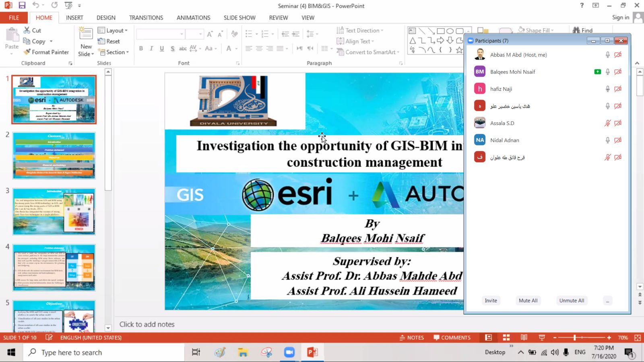Switch to SLIDE SHOW tab
Viewport: 644px width, 362px height.
pyautogui.click(x=239, y=18)
